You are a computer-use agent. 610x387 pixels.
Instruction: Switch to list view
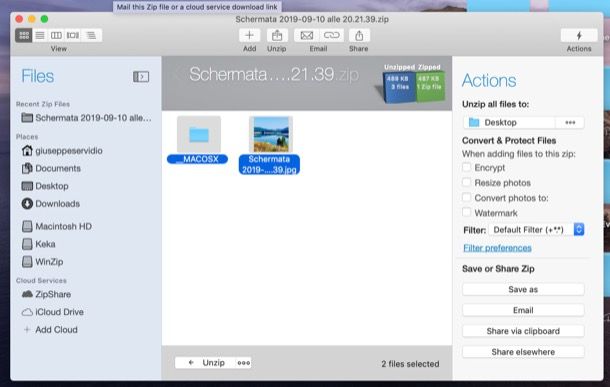tap(40, 35)
